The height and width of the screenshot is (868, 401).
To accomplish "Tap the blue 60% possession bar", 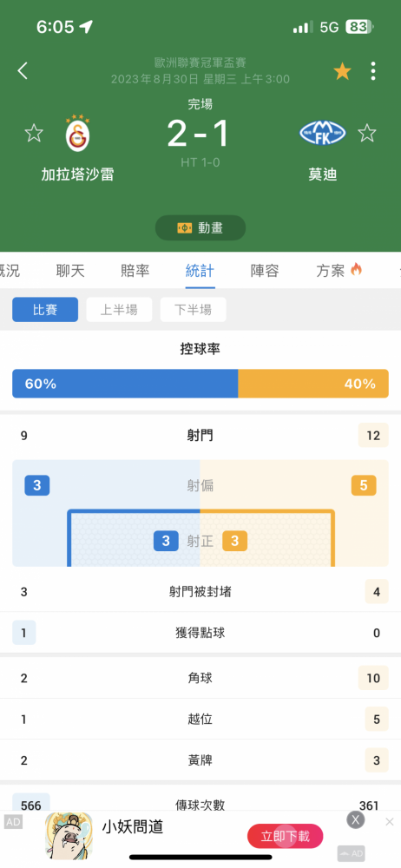I will pos(125,384).
